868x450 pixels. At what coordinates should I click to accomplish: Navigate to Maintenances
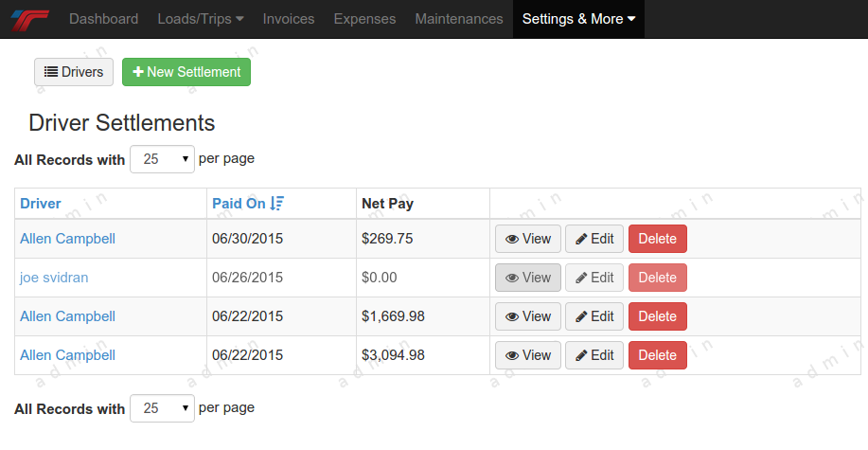pos(459,19)
